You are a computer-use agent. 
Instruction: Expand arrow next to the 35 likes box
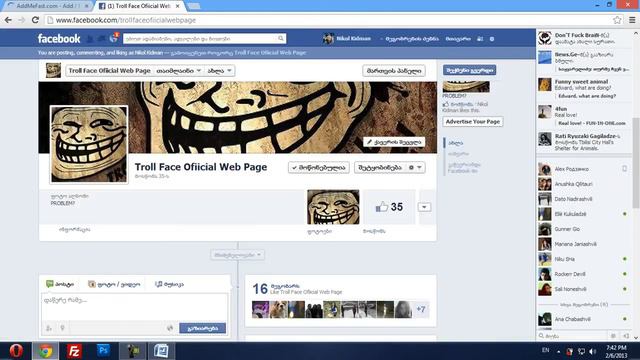[424, 207]
